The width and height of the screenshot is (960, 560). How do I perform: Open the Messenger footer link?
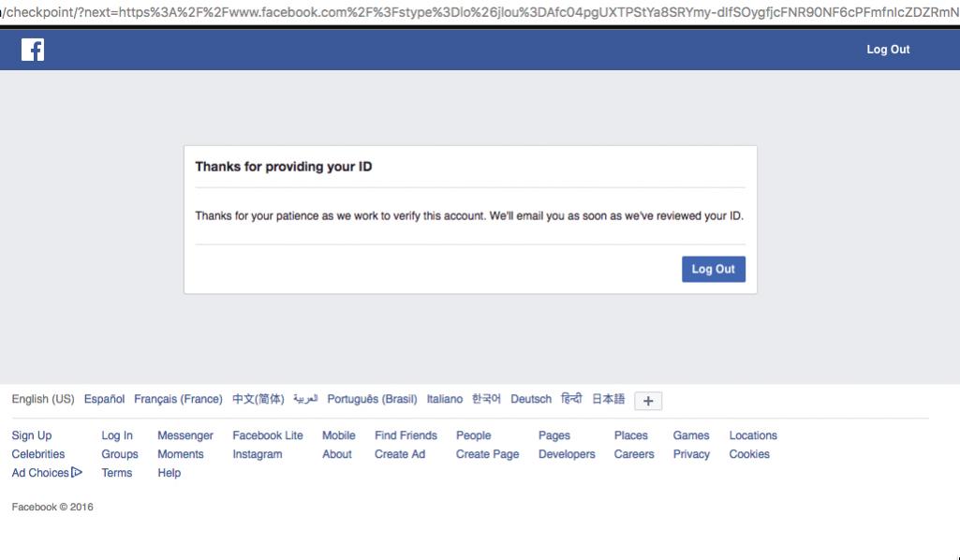(185, 435)
